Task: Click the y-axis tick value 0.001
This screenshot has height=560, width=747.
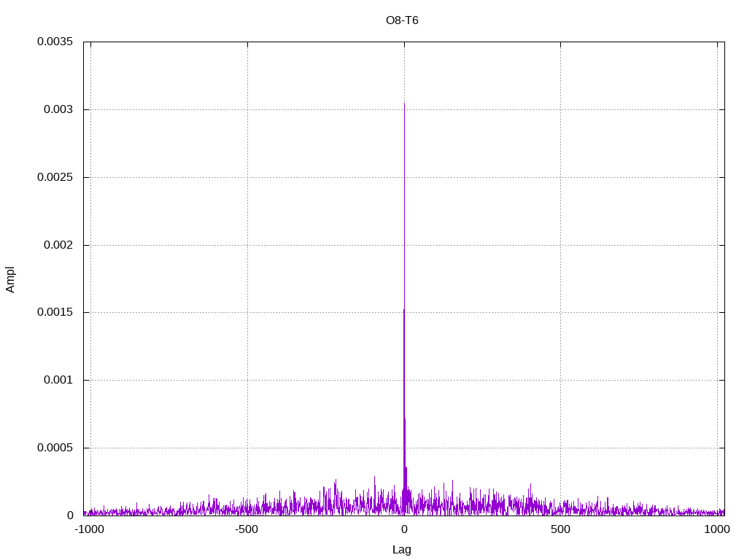Action: pos(58,380)
